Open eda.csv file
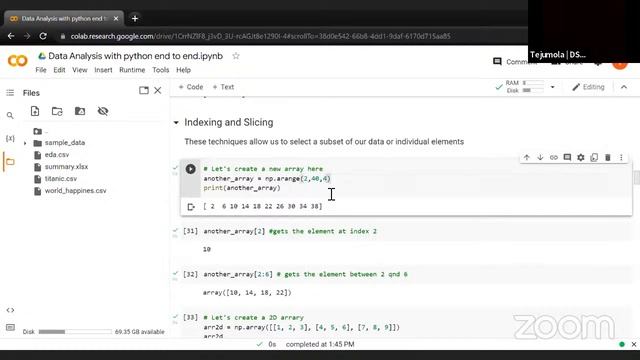 [57, 155]
